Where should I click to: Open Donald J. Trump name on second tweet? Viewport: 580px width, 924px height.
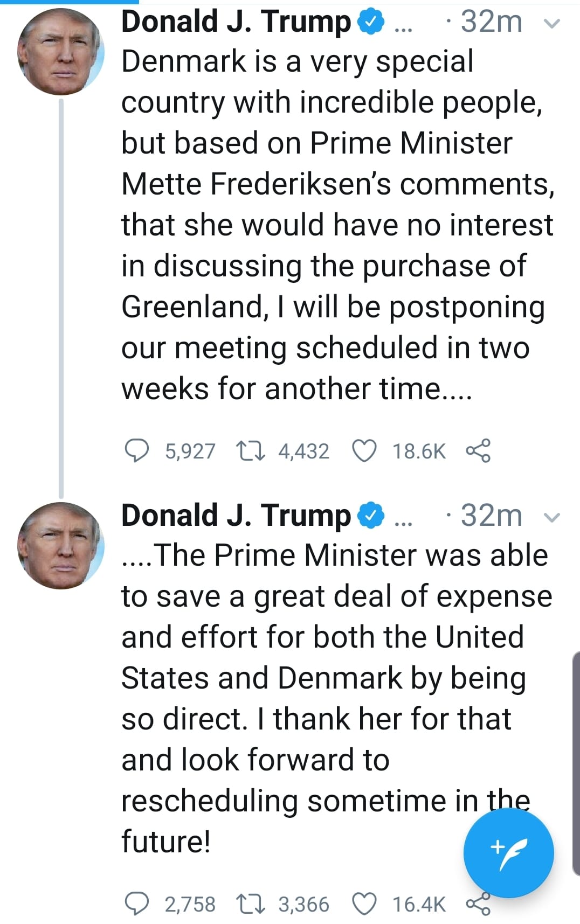coord(236,516)
